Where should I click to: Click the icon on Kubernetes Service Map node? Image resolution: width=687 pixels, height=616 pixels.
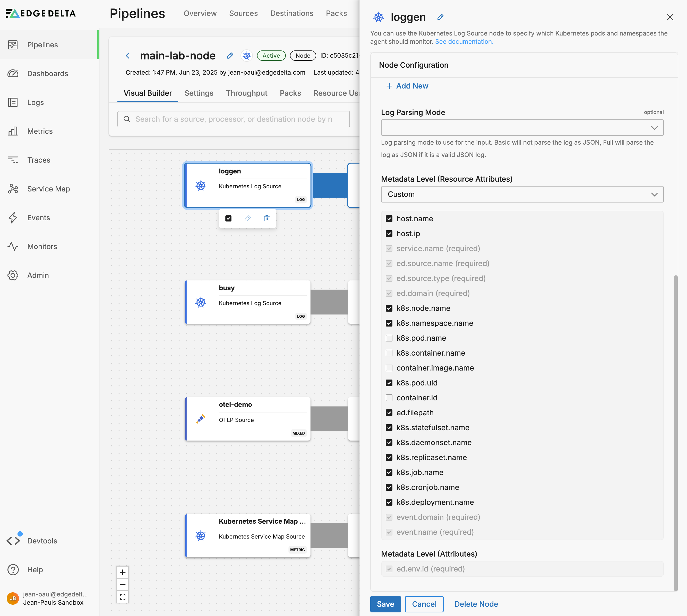(x=201, y=535)
